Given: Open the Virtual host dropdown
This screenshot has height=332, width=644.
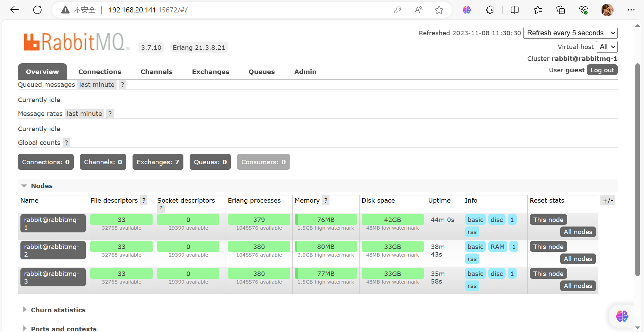Looking at the screenshot, I should (x=607, y=47).
